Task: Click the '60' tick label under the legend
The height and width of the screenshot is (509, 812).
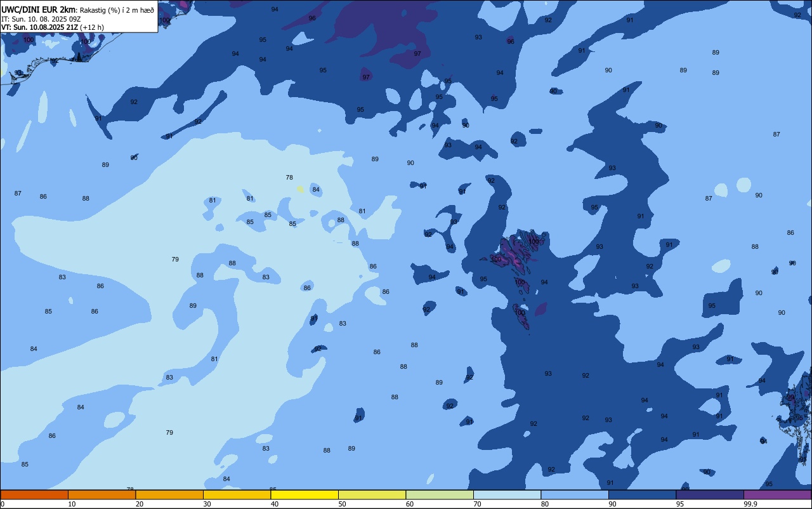Action: pos(410,504)
